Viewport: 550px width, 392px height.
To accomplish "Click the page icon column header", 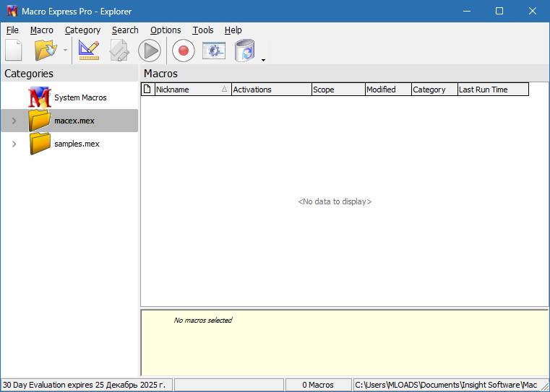I will 147,90.
